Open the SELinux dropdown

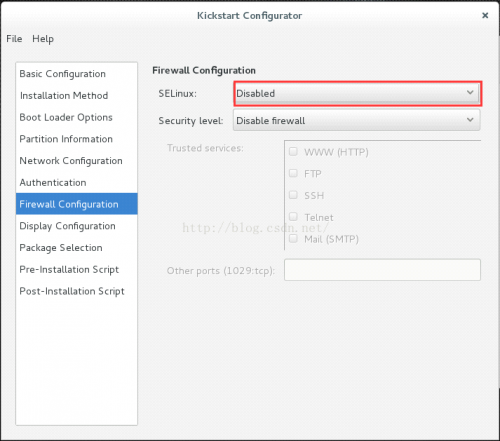click(357, 93)
